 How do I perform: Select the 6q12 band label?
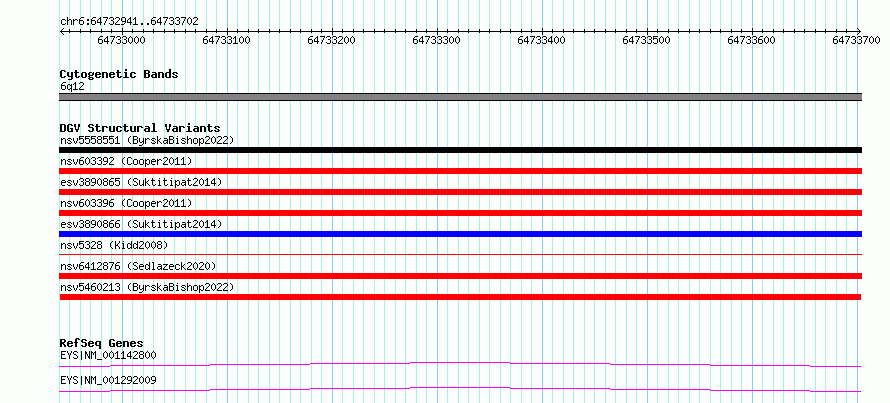pos(73,87)
